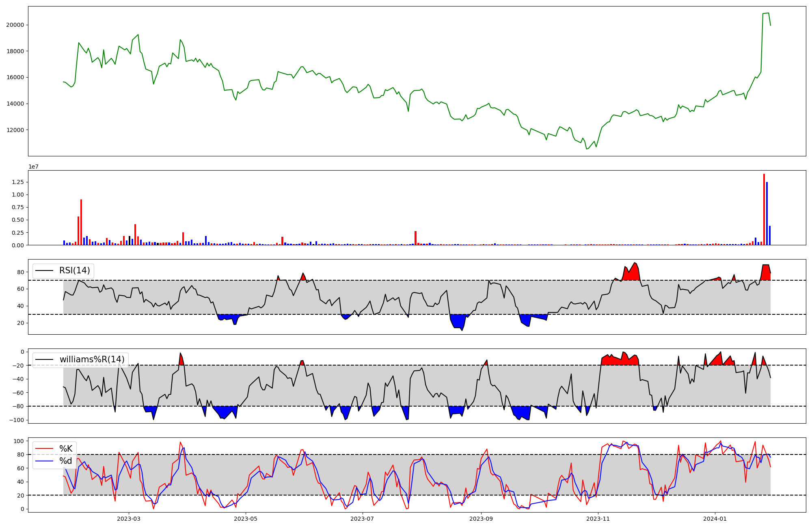This screenshot has width=812, height=528.
Task: Click the 1.25 volume axis tick label
Action: click(17, 182)
